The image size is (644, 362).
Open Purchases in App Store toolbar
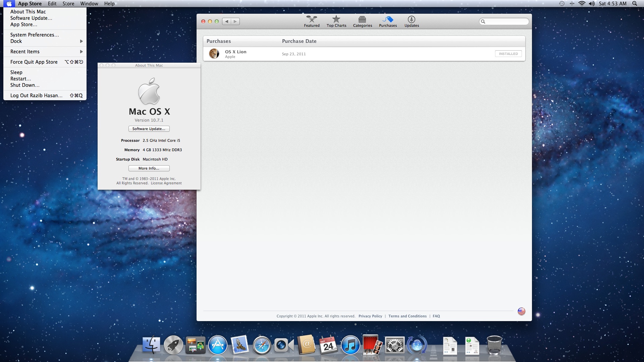click(388, 21)
